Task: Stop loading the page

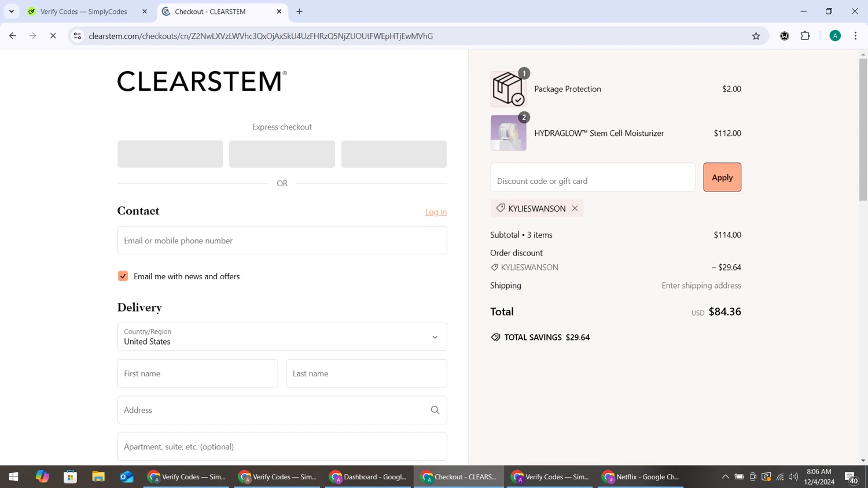Action: tap(53, 36)
